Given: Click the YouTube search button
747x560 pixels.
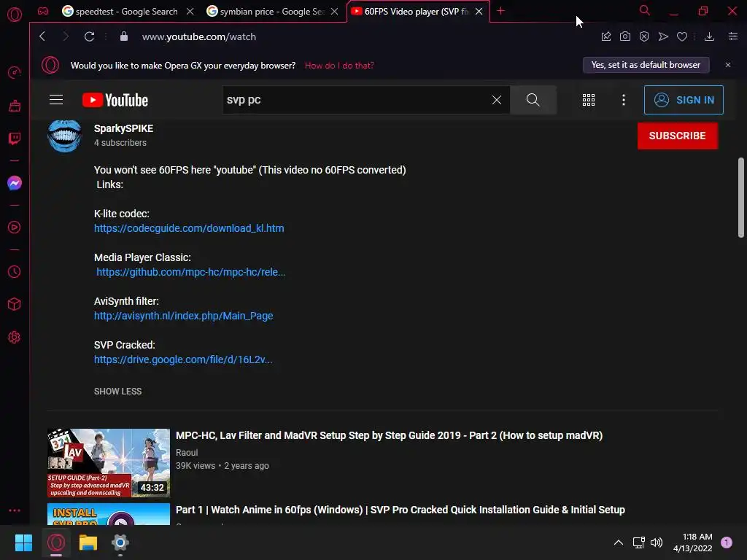Looking at the screenshot, I should pyautogui.click(x=533, y=100).
